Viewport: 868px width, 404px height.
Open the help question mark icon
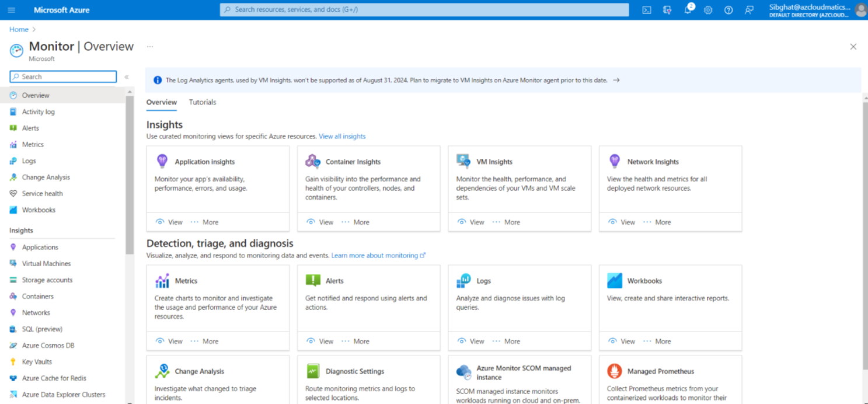pyautogui.click(x=728, y=9)
